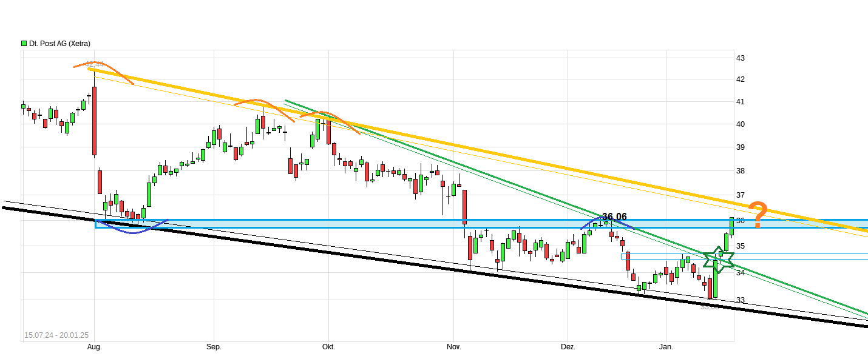Click the 42,44 high price label
Viewport: 868px width, 359px height.
94,64
